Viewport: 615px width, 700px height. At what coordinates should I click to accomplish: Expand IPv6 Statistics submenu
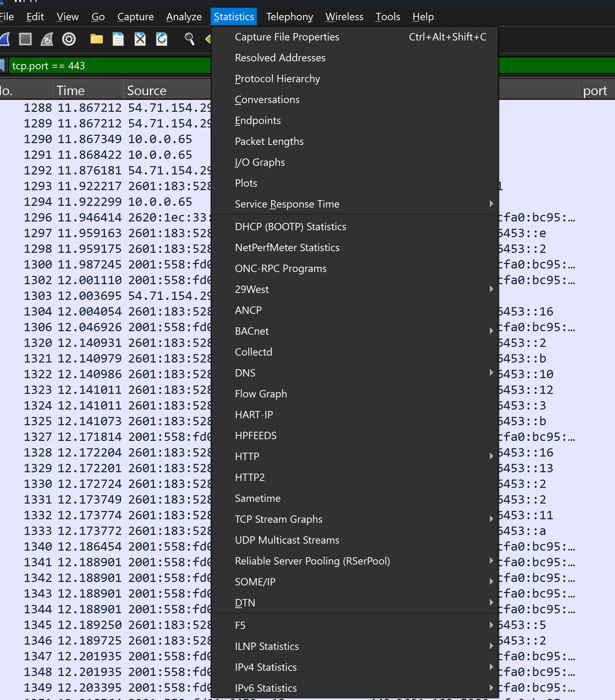(x=355, y=688)
